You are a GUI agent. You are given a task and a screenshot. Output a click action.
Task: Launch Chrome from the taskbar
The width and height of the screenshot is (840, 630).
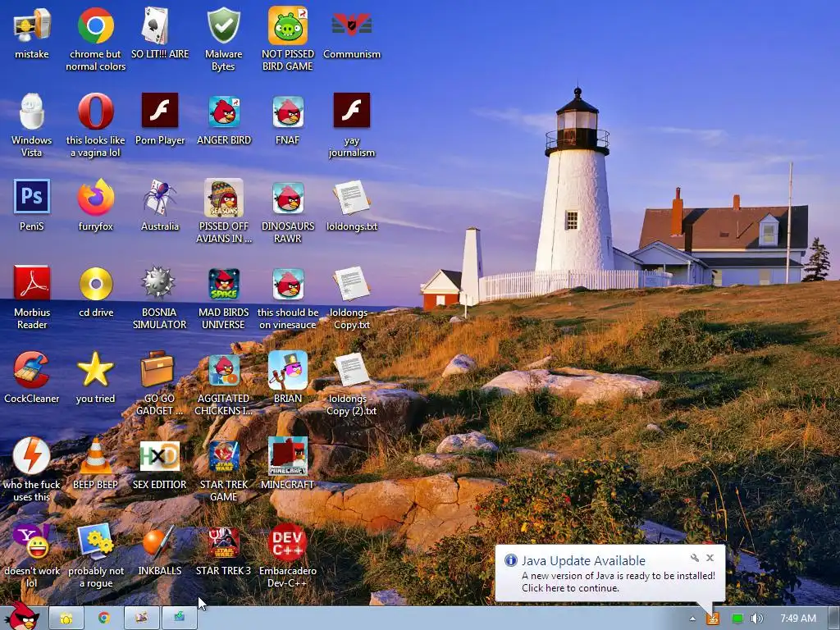click(104, 619)
